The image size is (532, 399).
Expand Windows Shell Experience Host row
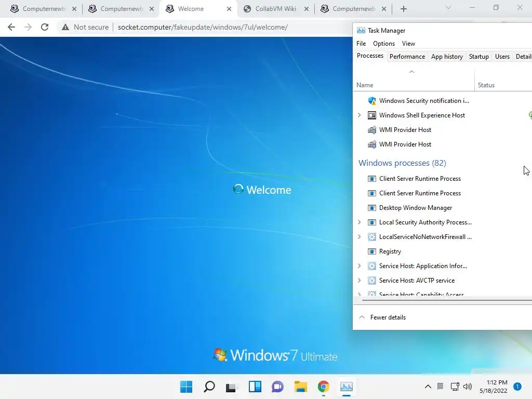tap(360, 115)
